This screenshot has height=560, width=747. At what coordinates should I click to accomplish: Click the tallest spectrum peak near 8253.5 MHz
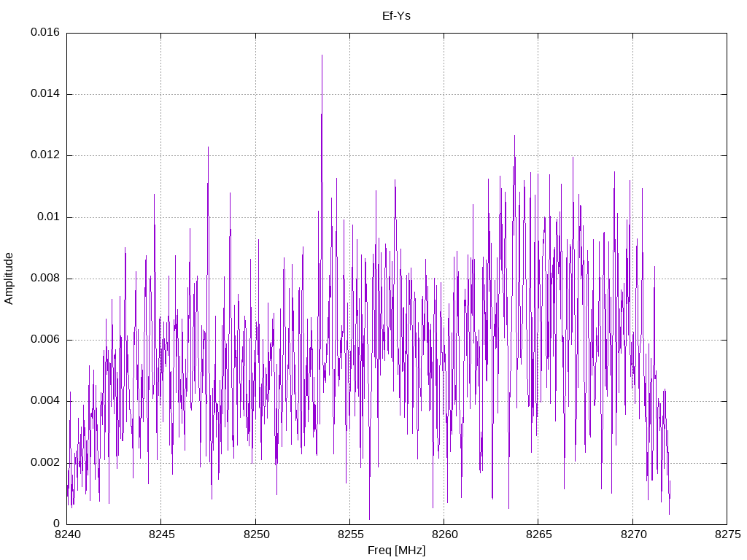[322, 55]
